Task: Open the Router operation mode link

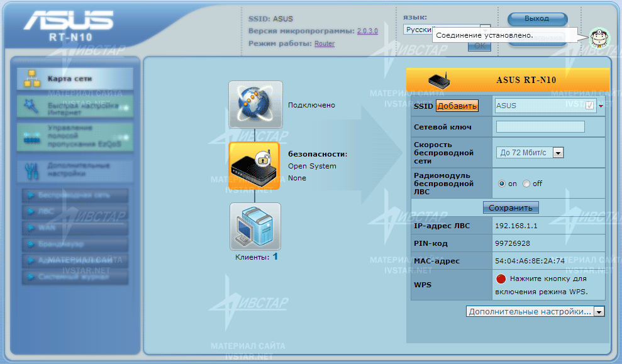Action: [x=325, y=43]
